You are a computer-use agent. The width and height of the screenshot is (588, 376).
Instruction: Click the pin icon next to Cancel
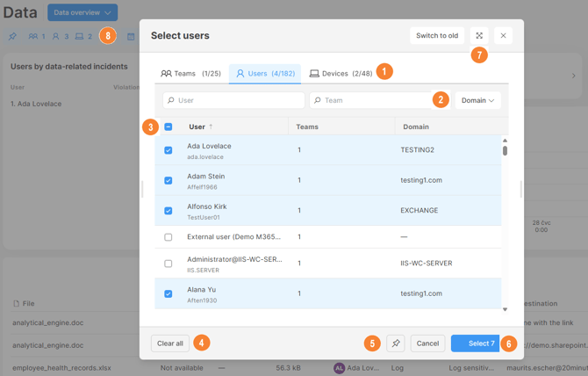point(395,343)
